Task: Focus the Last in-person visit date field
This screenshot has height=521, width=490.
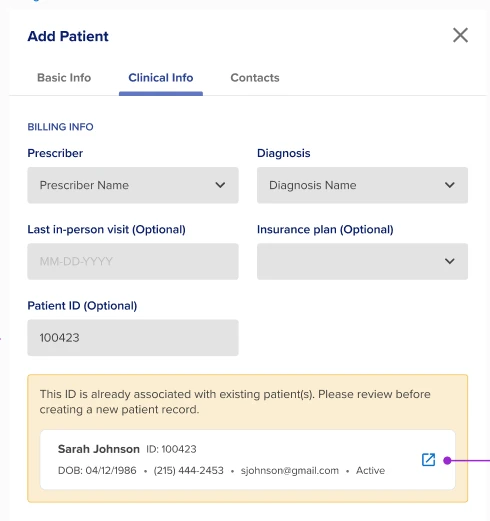Action: (x=133, y=261)
